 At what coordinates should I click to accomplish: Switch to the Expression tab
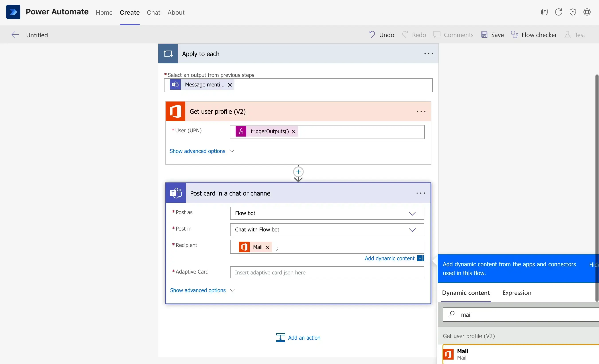[x=517, y=293]
